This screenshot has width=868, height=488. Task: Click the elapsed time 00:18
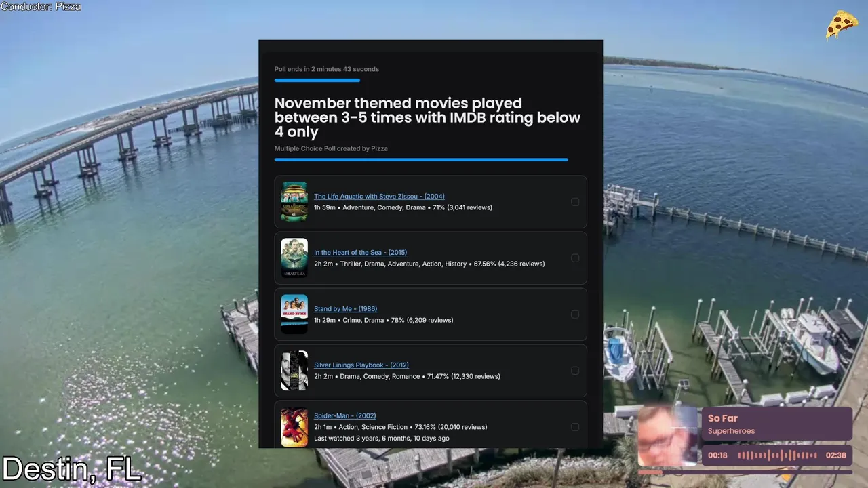tap(717, 455)
